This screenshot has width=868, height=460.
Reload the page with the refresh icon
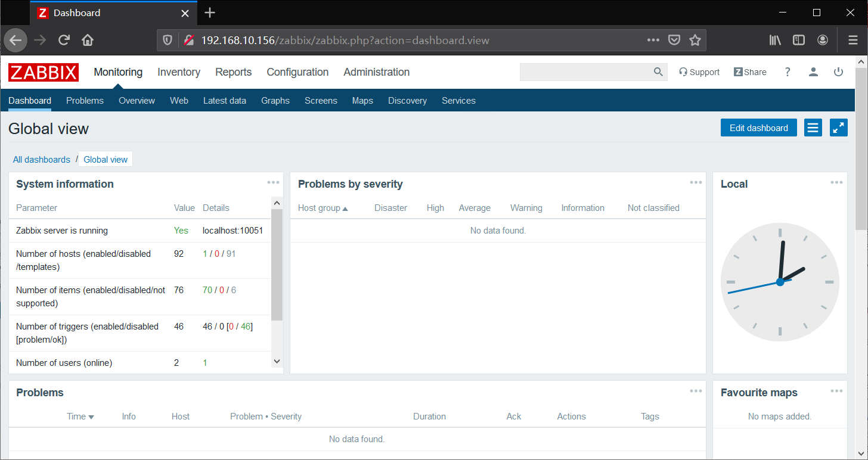coord(64,41)
